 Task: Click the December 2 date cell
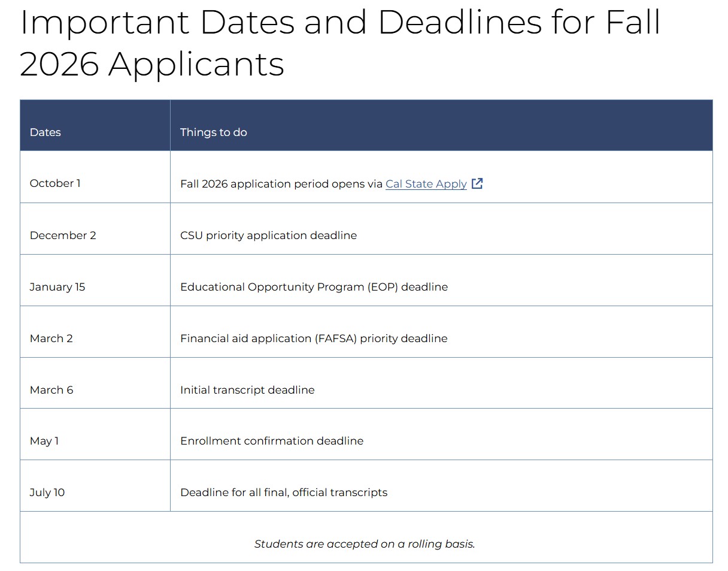tap(63, 235)
